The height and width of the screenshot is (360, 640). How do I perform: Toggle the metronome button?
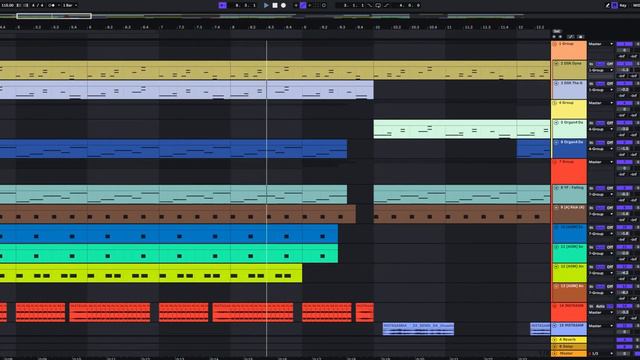tap(52, 5)
